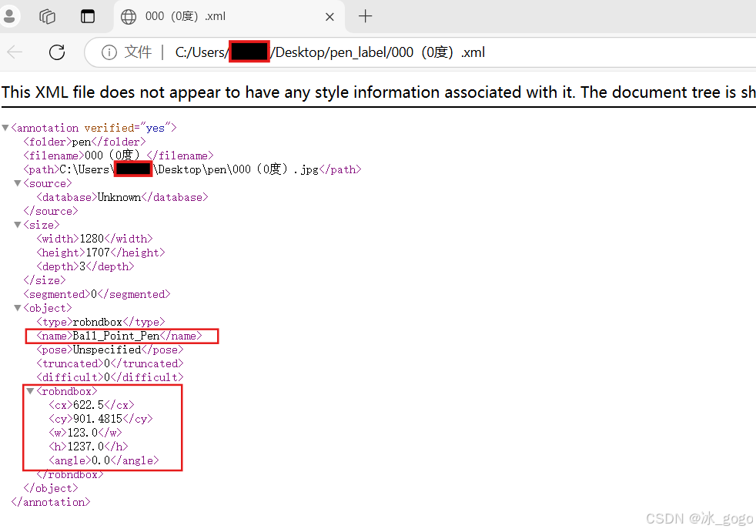Click the name Ball_Point_Pen line
Image resolution: width=756 pixels, height=532 pixels.
tap(119, 336)
